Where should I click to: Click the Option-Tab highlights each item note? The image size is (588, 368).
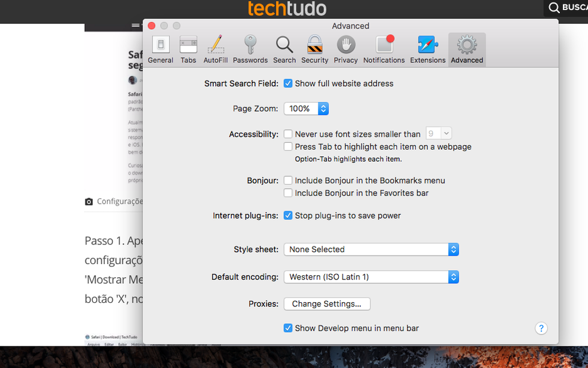coord(348,160)
